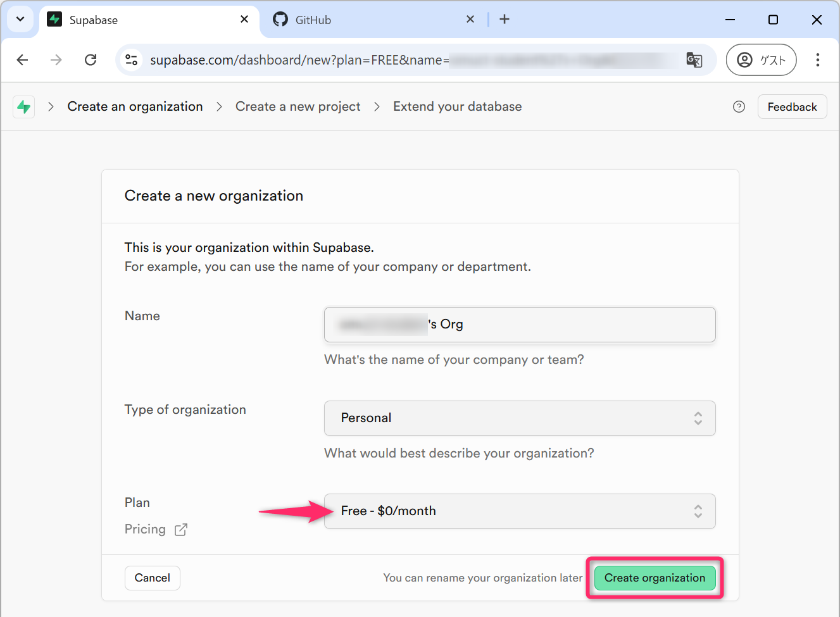Open a new browser tab
This screenshot has width=840, height=617.
pos(505,20)
